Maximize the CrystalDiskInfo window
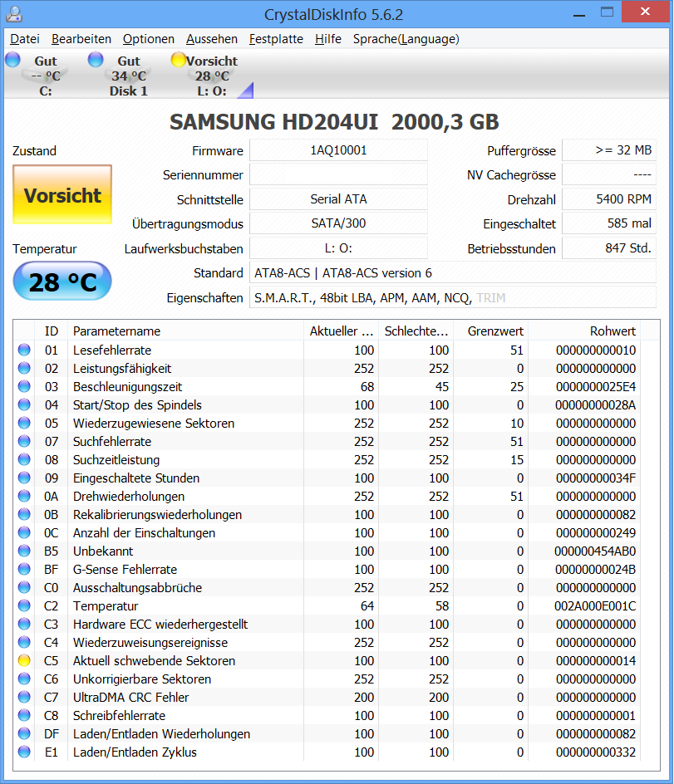This screenshot has width=674, height=784. click(607, 12)
